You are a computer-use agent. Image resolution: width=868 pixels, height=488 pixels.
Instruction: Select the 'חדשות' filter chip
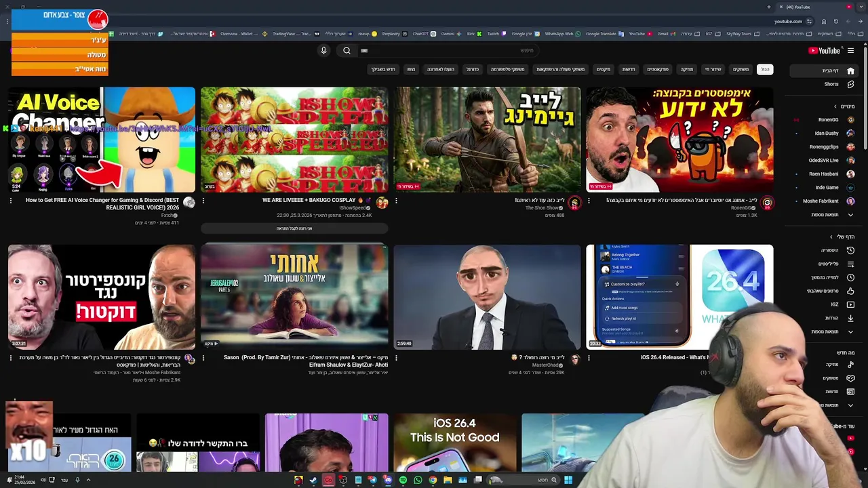pyautogui.click(x=629, y=69)
